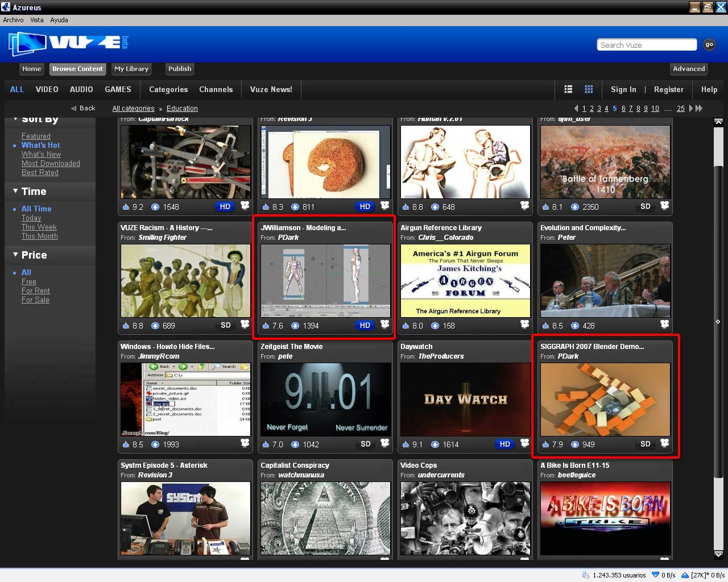The image size is (728, 582).
Task: Open the Vuze News! section
Action: coord(271,89)
